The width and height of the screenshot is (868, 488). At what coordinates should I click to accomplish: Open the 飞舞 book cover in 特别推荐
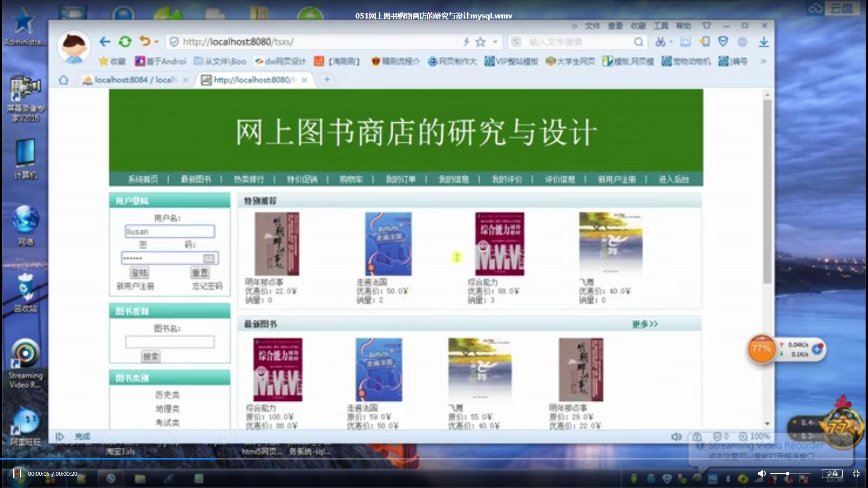611,244
